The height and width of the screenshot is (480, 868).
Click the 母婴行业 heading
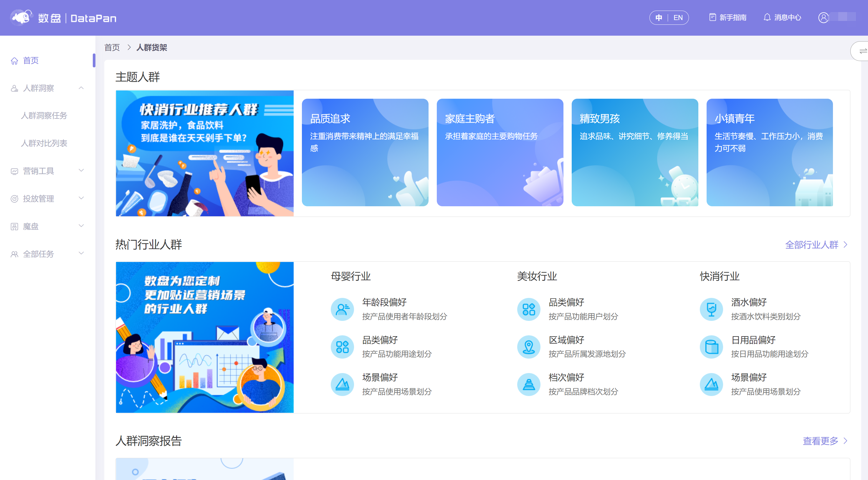click(x=351, y=277)
